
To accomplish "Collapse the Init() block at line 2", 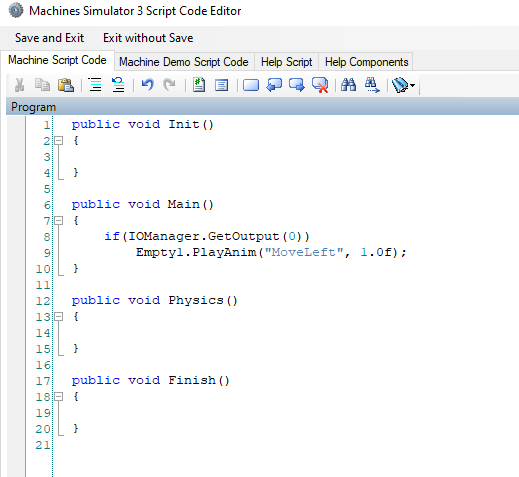I will tap(59, 141).
